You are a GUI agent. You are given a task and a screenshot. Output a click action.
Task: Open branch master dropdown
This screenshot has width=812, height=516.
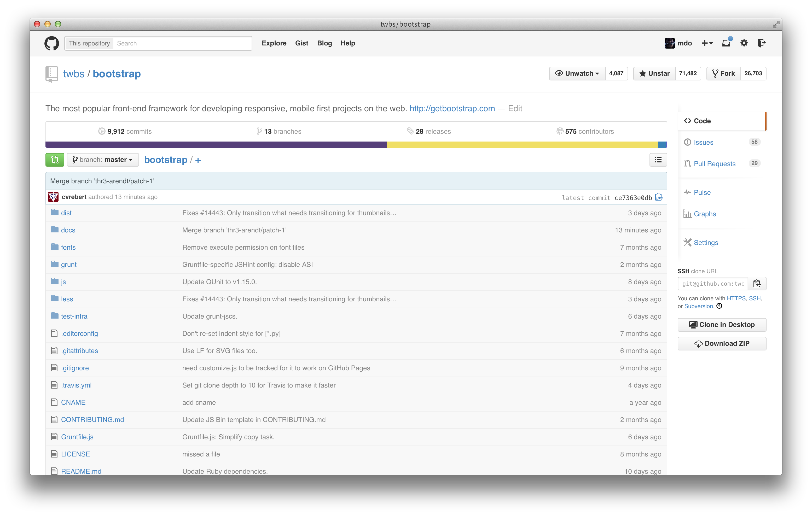pyautogui.click(x=103, y=160)
